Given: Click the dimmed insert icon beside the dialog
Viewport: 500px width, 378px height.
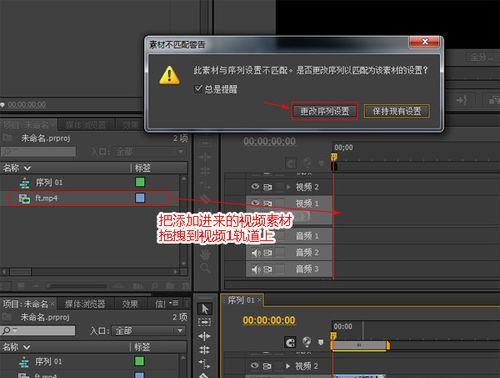Looking at the screenshot, I should tap(462, 100).
